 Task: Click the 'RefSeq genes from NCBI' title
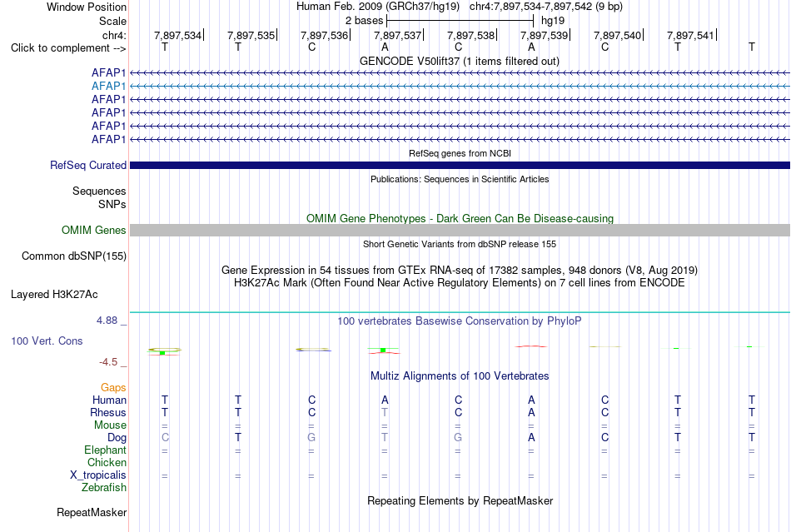click(460, 153)
